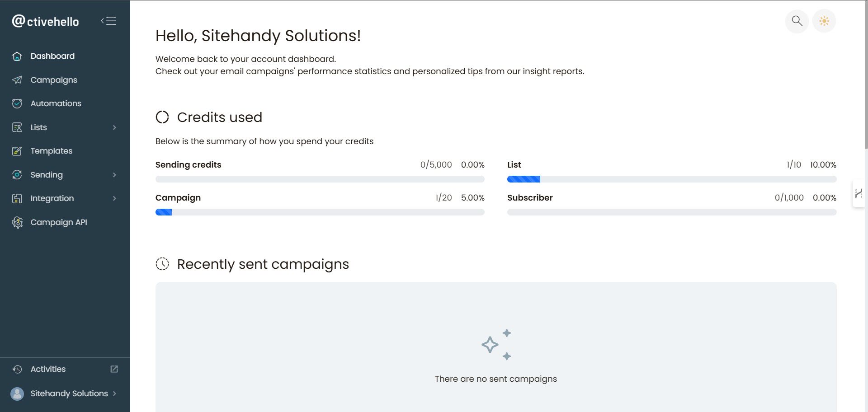
Task: Open the Templates menu item
Action: coord(51,151)
